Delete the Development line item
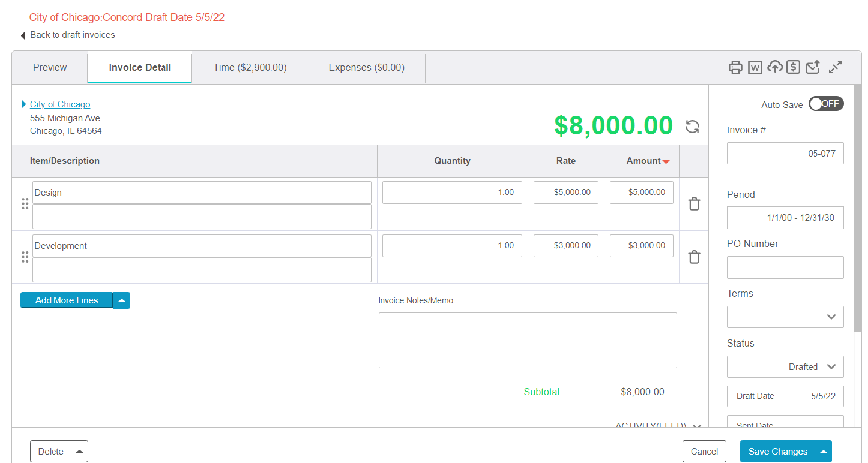Screen dimensions: 868x463 [694, 257]
